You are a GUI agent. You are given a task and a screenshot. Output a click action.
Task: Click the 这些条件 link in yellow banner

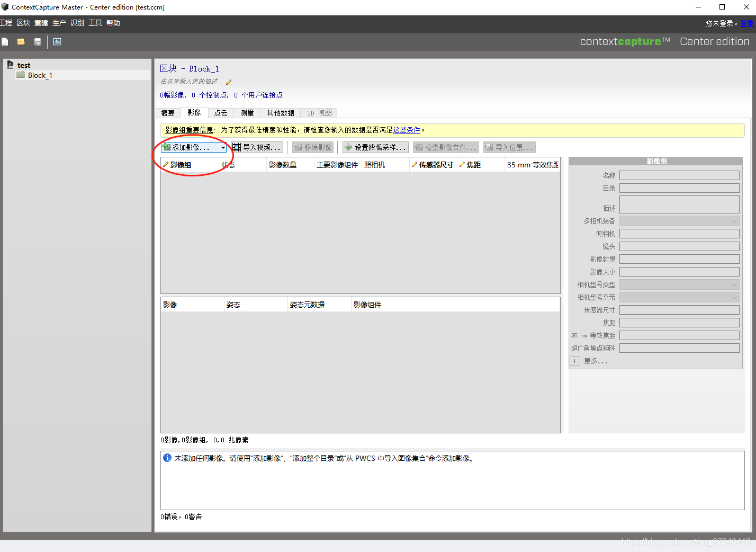[x=407, y=130]
